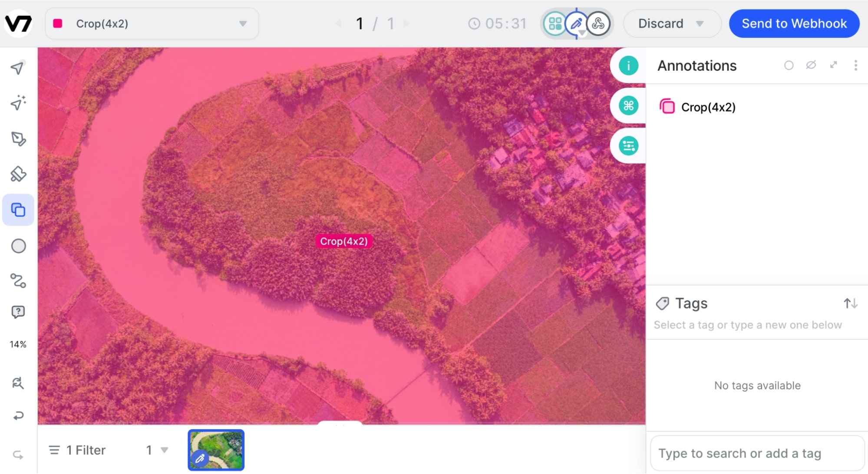Screen dimensions: 868x474
Task: Select the Polygon drawing tool
Action: (x=18, y=139)
